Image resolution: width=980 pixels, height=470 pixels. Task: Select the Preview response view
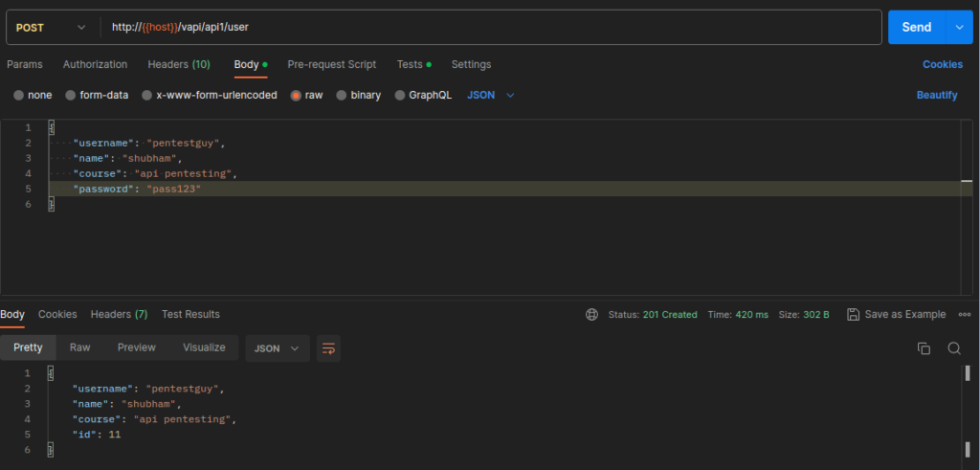[x=137, y=348]
